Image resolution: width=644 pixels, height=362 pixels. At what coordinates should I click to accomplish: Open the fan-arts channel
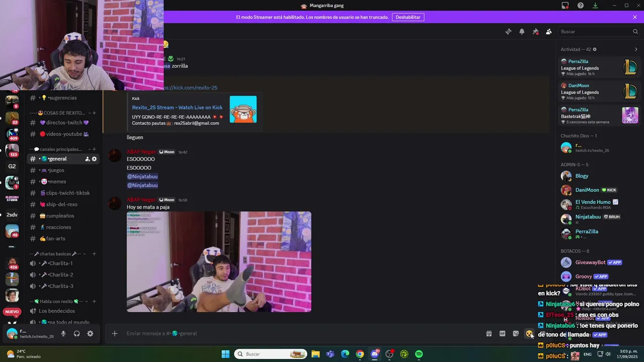[x=64, y=239]
